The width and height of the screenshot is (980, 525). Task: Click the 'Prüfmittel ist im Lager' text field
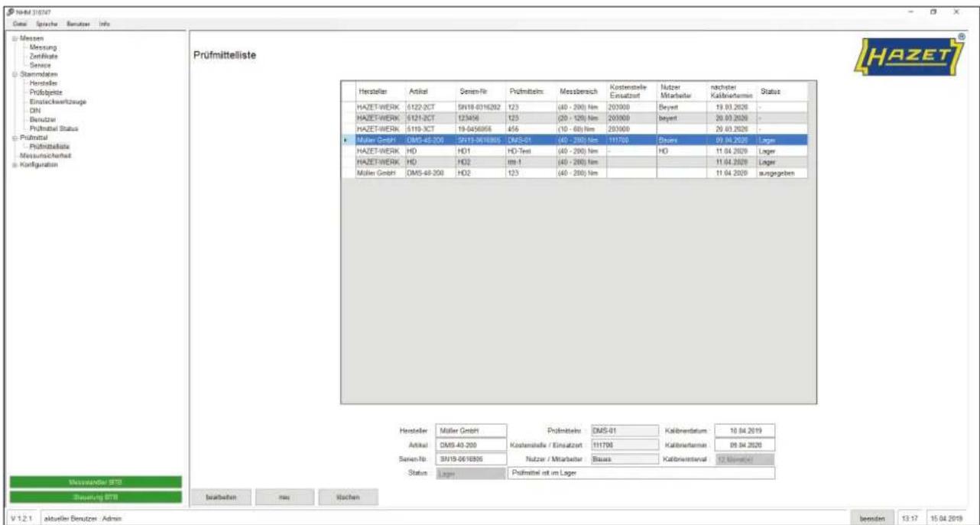(641, 474)
